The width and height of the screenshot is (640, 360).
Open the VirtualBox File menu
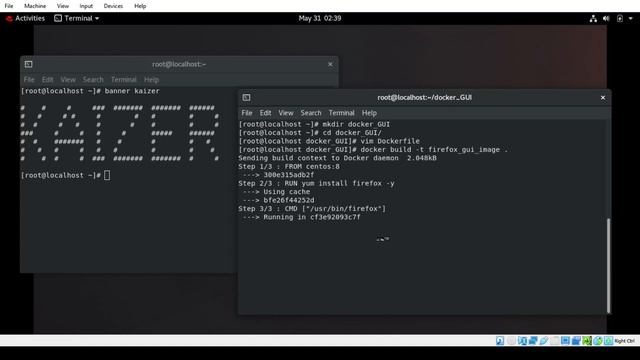tap(9, 6)
